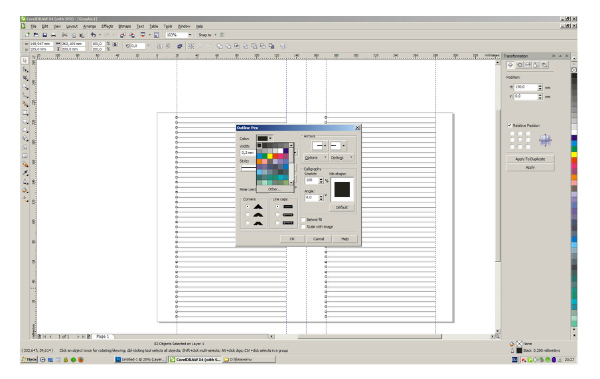Select the Pick tool in the toolbox
The image size is (600, 379).
[25, 60]
